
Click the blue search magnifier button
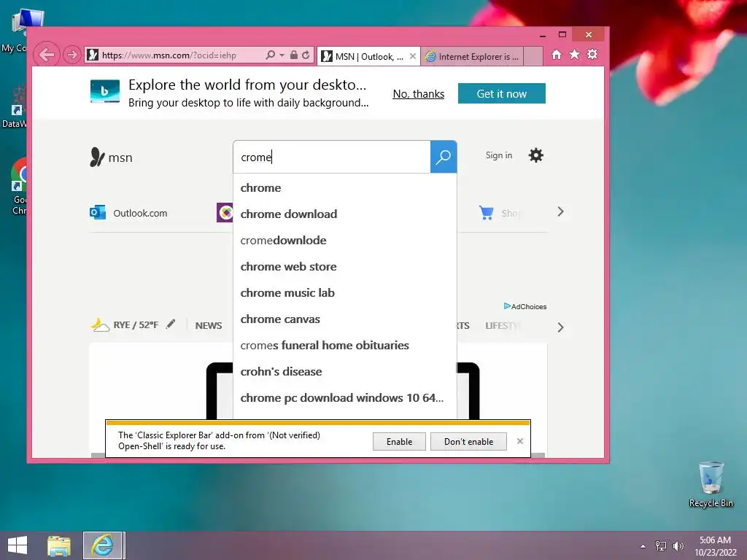pos(444,157)
